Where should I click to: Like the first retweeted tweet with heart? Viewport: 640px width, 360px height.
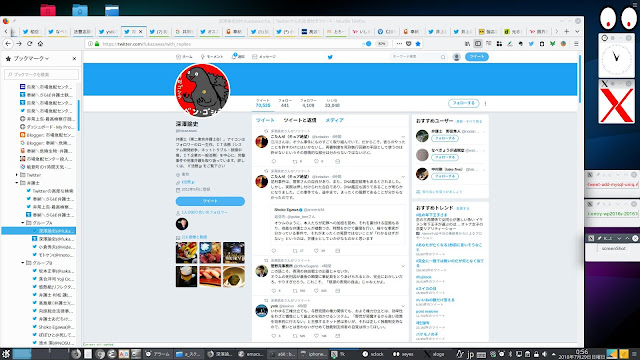[316, 161]
